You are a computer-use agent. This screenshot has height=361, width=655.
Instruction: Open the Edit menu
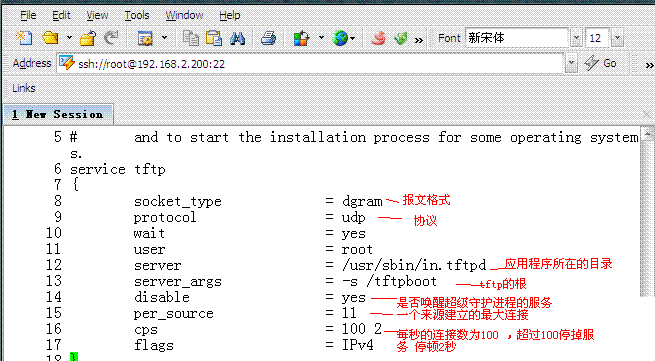[x=61, y=15]
